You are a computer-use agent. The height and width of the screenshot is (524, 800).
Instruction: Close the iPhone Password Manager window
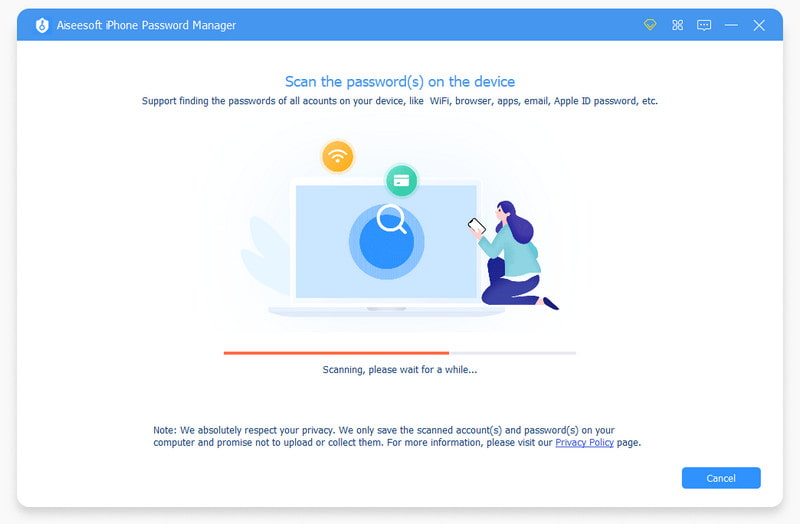[x=759, y=25]
